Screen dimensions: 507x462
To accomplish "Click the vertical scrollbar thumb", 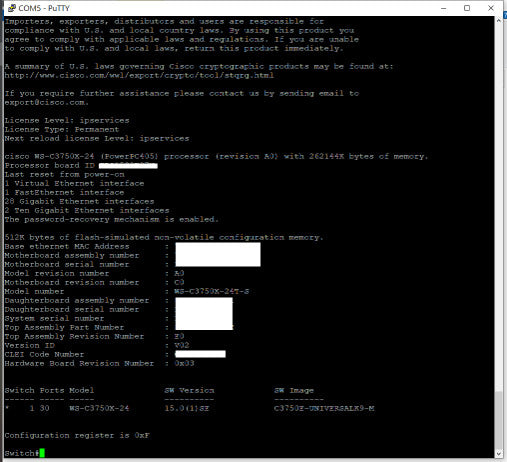I will pyautogui.click(x=499, y=419).
